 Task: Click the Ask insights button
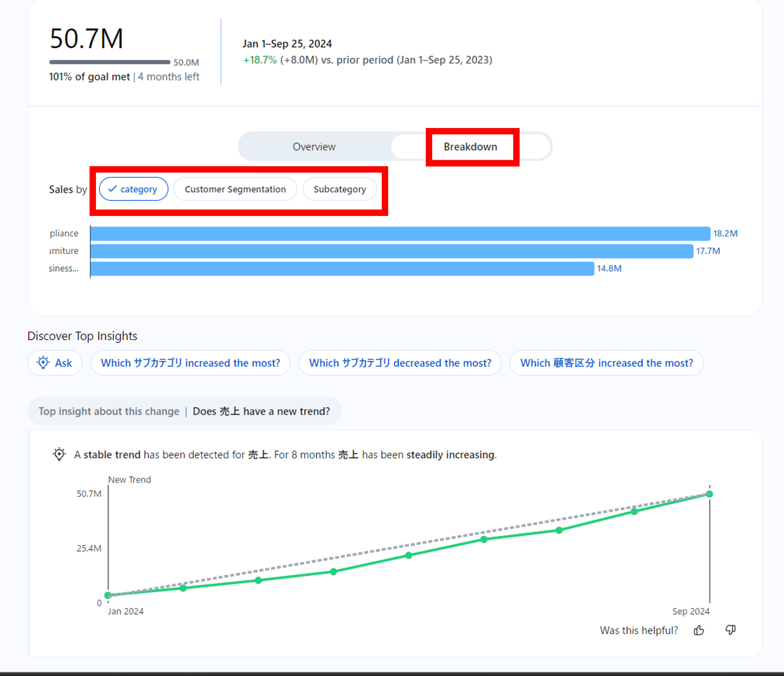(55, 363)
